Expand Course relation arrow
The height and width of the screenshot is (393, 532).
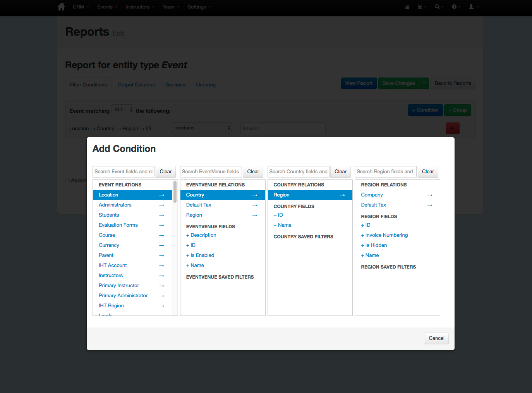pos(162,235)
